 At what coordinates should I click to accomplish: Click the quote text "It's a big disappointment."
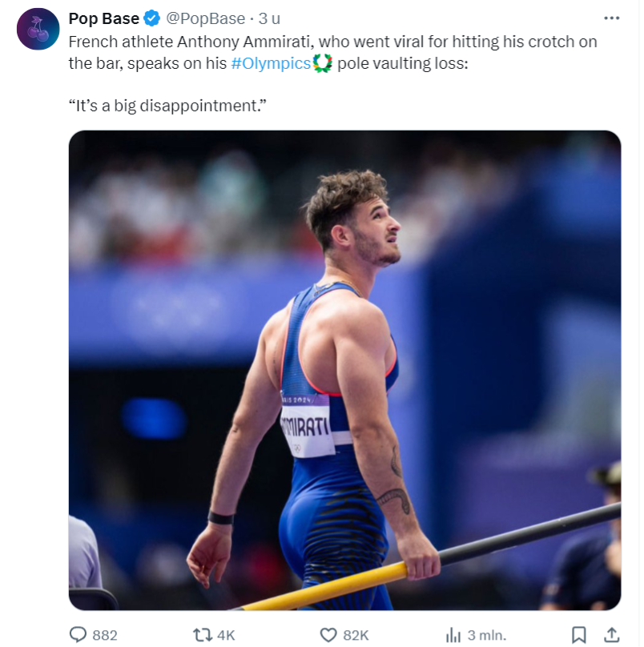point(167,106)
